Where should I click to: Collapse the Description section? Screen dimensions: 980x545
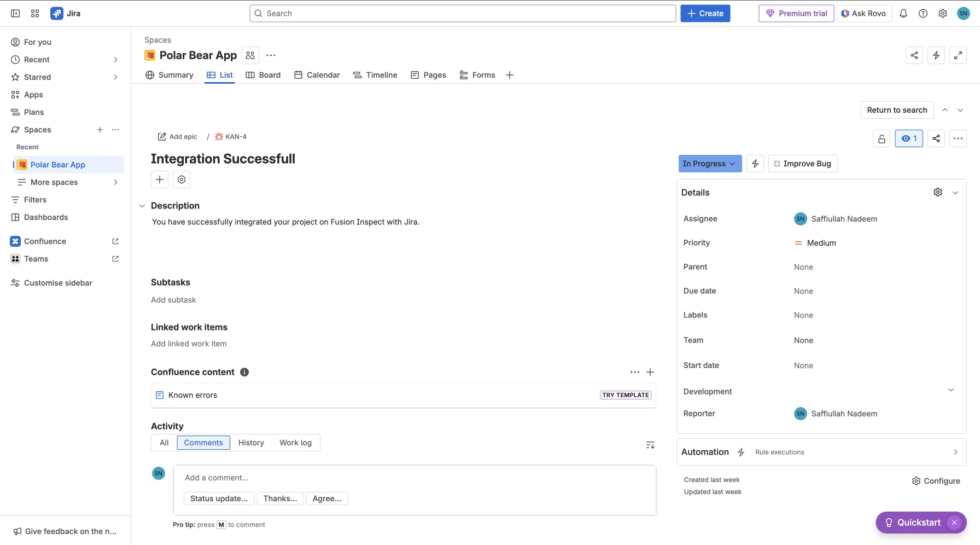pos(142,206)
